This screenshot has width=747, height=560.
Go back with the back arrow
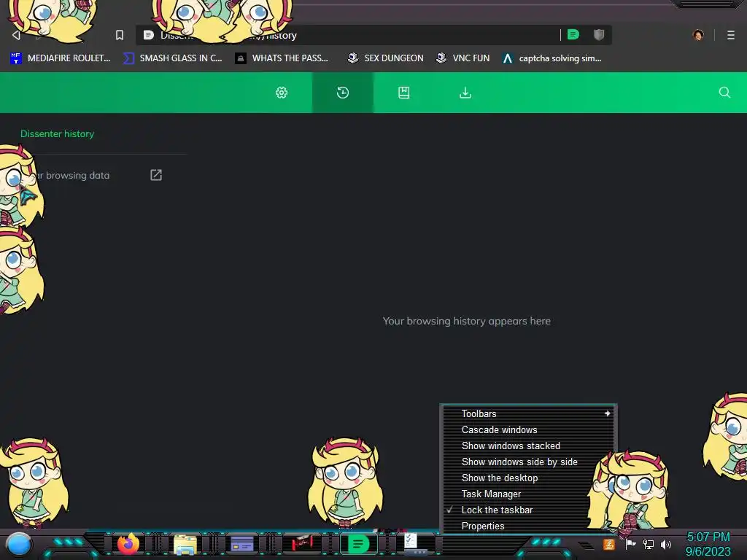click(16, 35)
